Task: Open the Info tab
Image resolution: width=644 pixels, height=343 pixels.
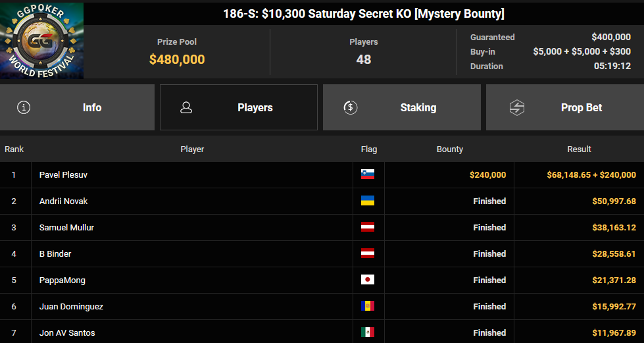Action: [77, 107]
